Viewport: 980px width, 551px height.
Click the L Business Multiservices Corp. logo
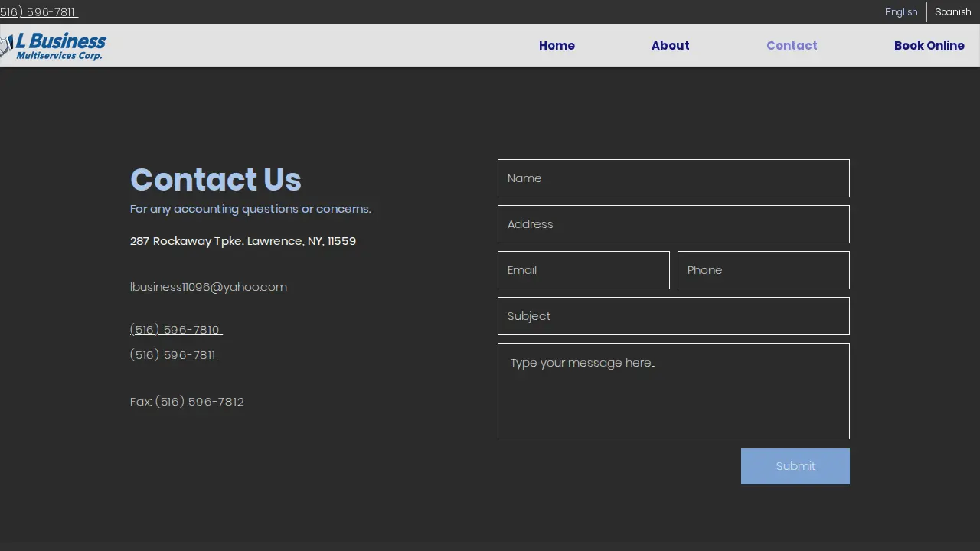coord(53,46)
